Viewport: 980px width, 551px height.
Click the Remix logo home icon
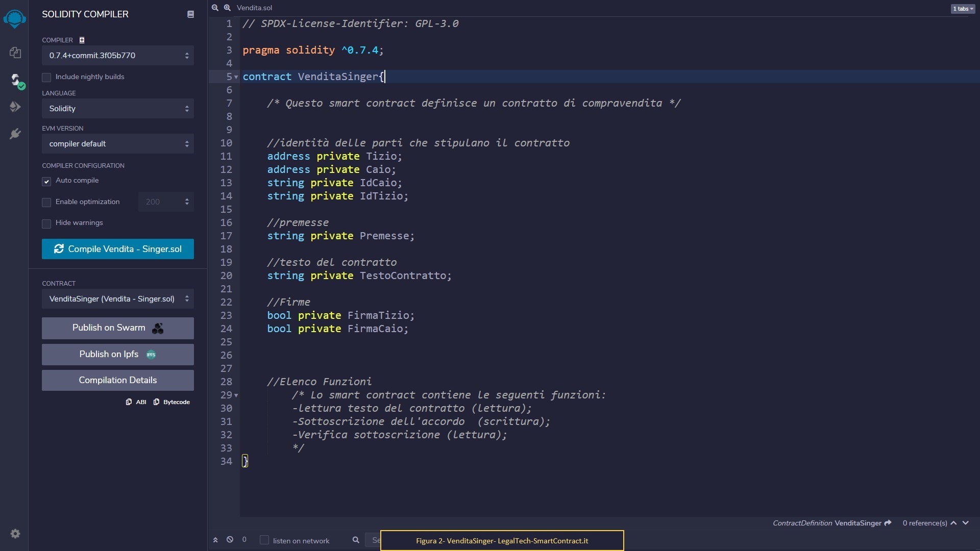pos(14,19)
